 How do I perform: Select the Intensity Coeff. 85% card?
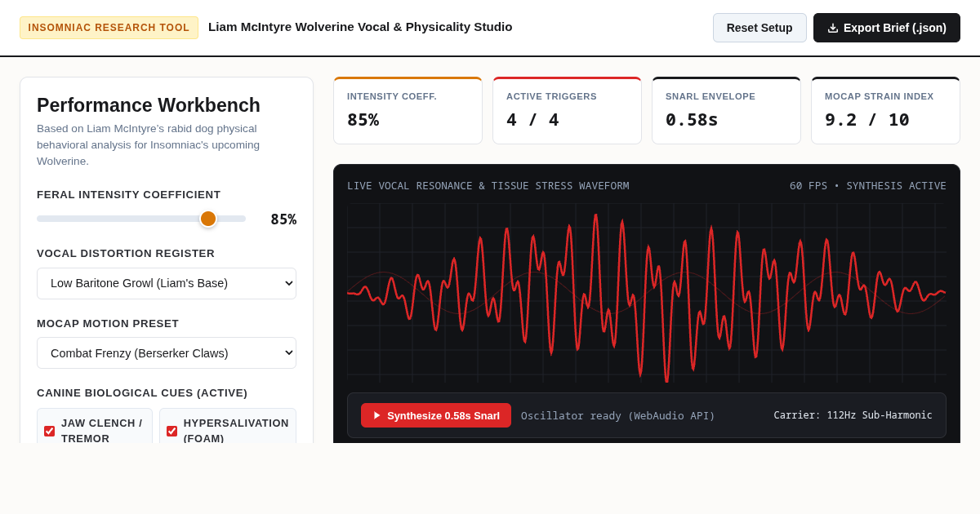(408, 111)
